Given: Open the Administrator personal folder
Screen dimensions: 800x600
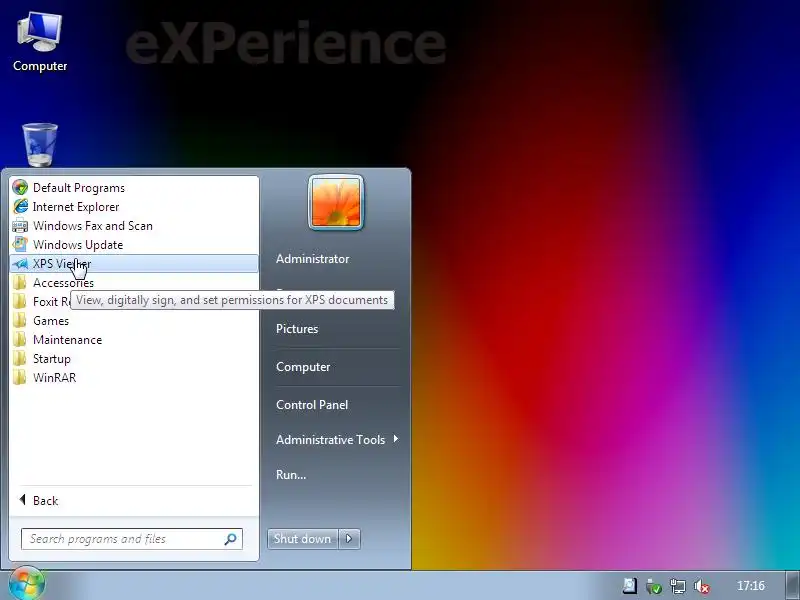Looking at the screenshot, I should coord(313,259).
